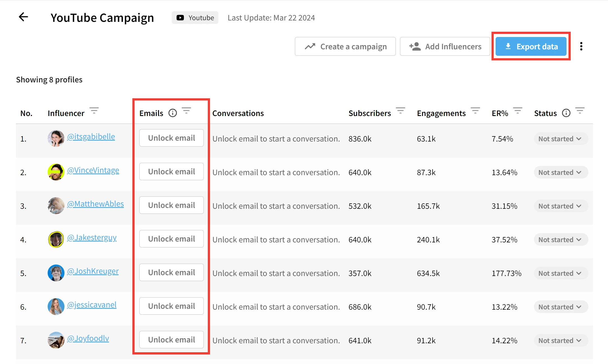Click the YouTube platform icon badge
The width and height of the screenshot is (608, 364).
click(181, 17)
